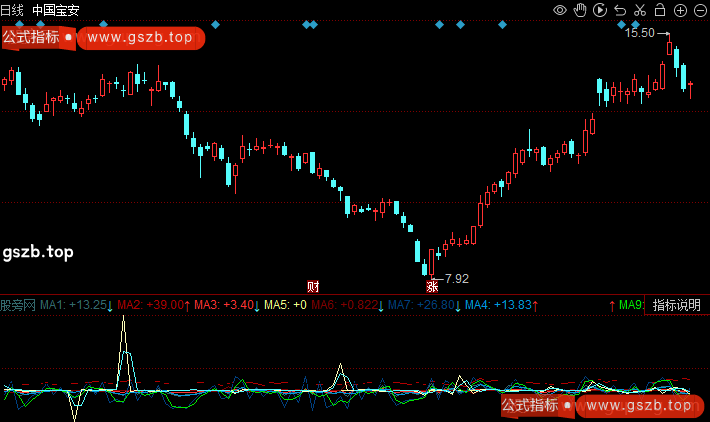This screenshot has width=710, height=422.
Task: Click the 日线 daily period label
Action: pyautogui.click(x=13, y=10)
